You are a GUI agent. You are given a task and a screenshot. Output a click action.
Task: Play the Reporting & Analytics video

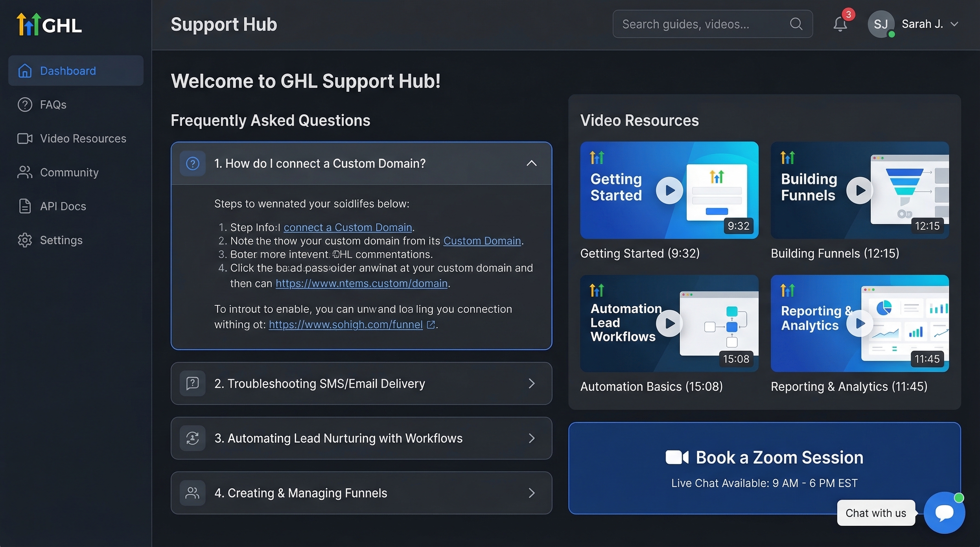coord(860,324)
